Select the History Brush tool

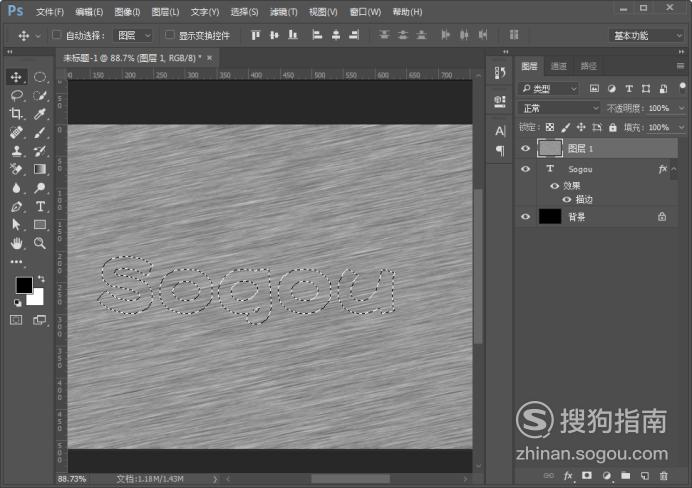click(x=40, y=151)
